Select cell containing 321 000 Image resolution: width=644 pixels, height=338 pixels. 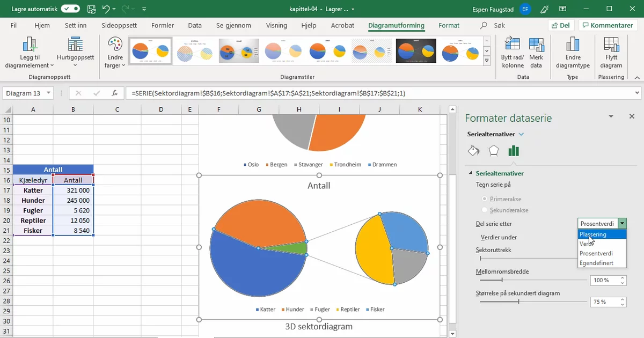pyautogui.click(x=73, y=190)
